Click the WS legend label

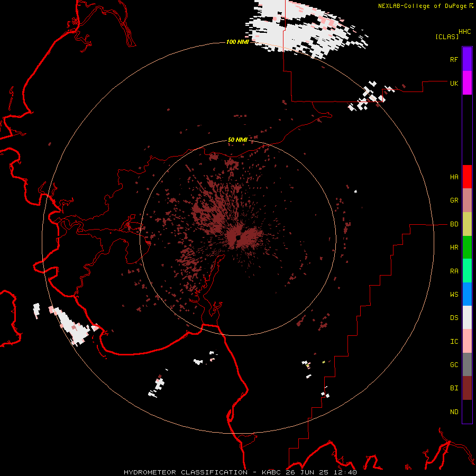pos(454,295)
